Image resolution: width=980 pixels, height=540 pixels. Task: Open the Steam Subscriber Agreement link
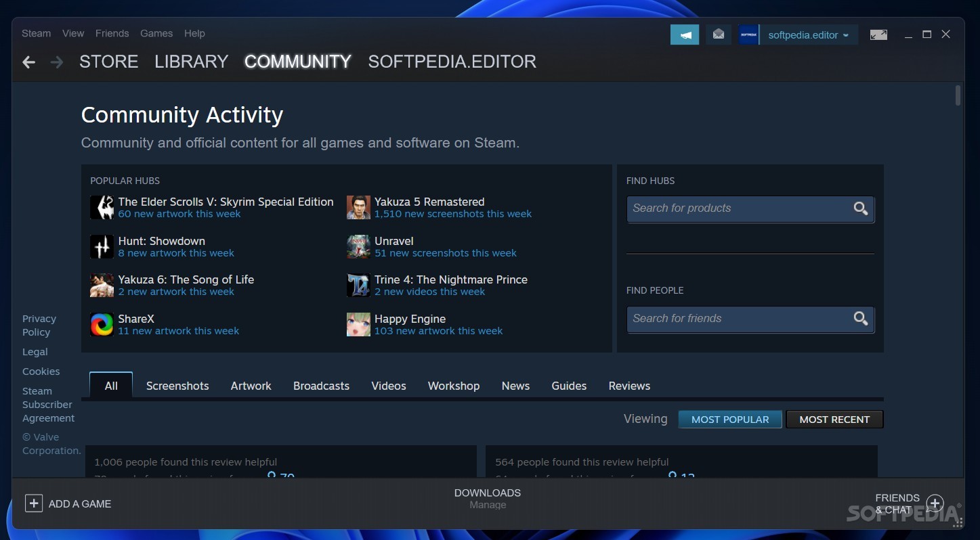(47, 405)
